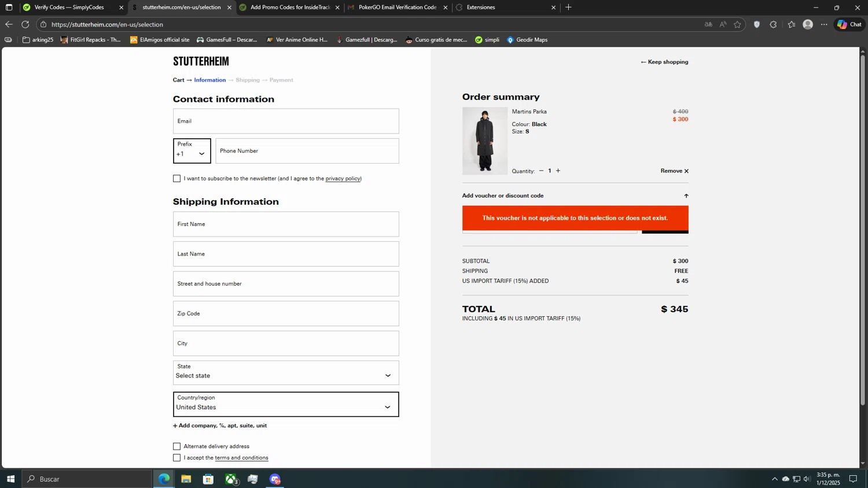Viewport: 868px width, 488px height.
Task: Open the shield tracking prevention icon
Action: (757, 24)
